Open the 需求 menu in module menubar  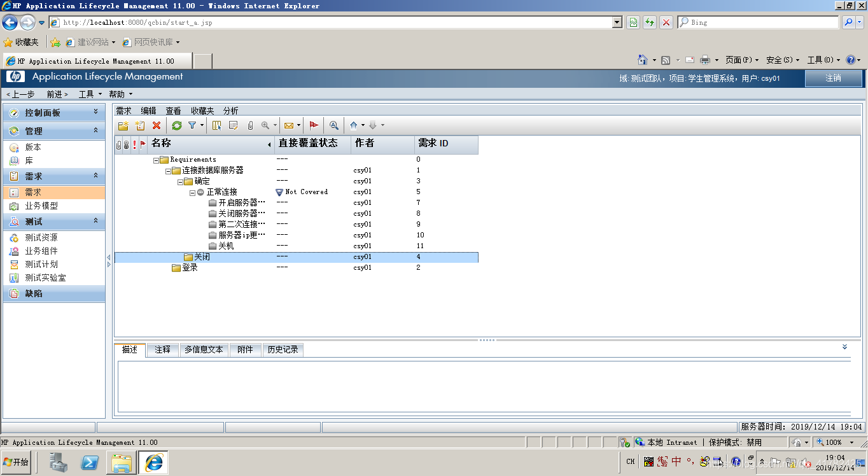point(123,111)
